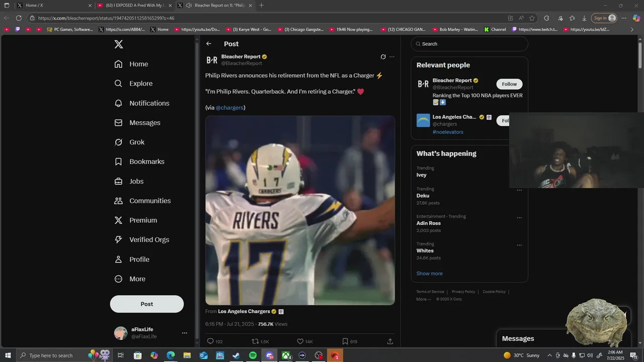
Task: Open Jobs in sidebar
Action: (x=129, y=181)
